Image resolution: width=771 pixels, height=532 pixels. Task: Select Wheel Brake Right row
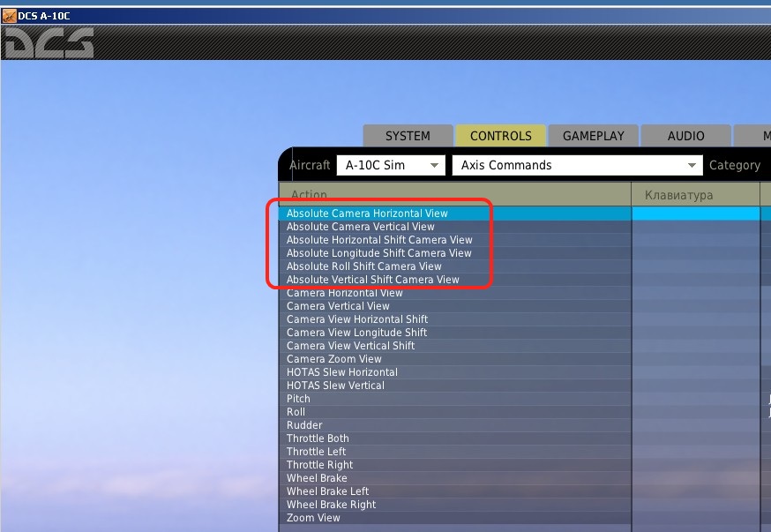click(455, 506)
